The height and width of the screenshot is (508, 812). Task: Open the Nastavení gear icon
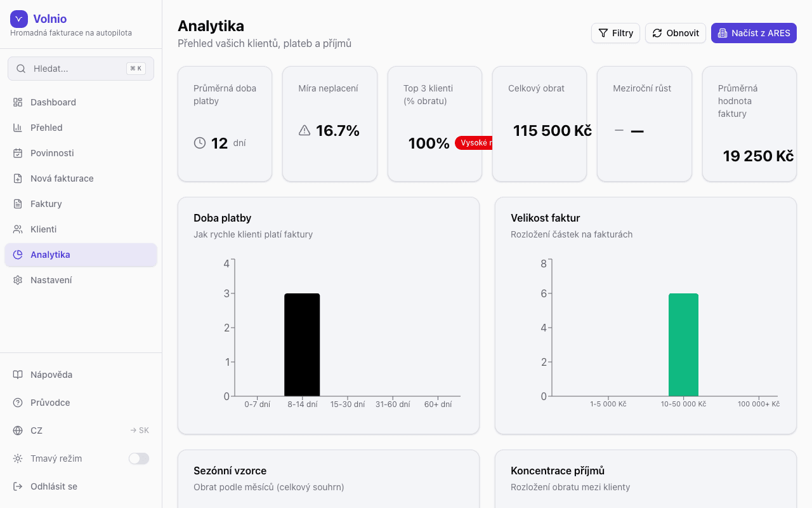18,280
